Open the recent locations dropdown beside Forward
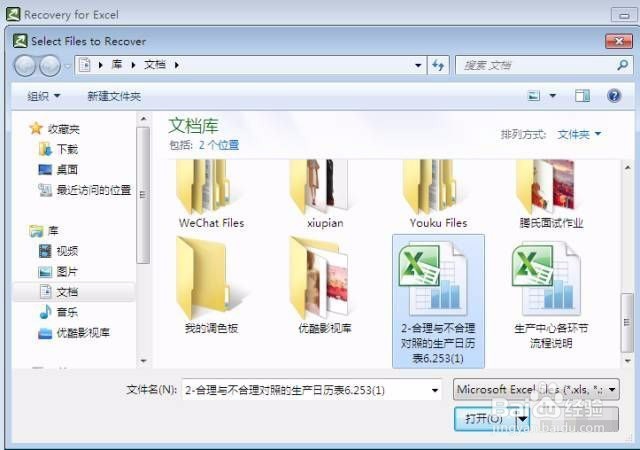This screenshot has height=450, width=640. 67,65
